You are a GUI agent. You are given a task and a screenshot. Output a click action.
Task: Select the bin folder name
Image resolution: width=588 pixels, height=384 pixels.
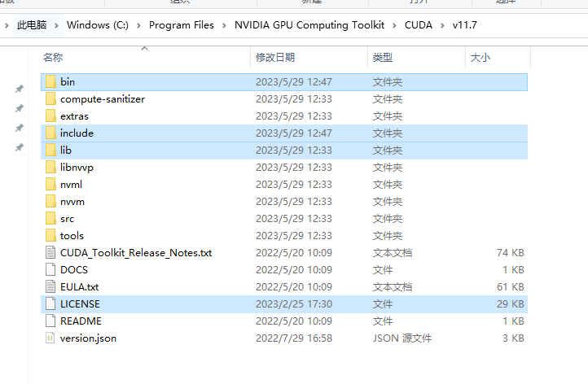pos(68,81)
